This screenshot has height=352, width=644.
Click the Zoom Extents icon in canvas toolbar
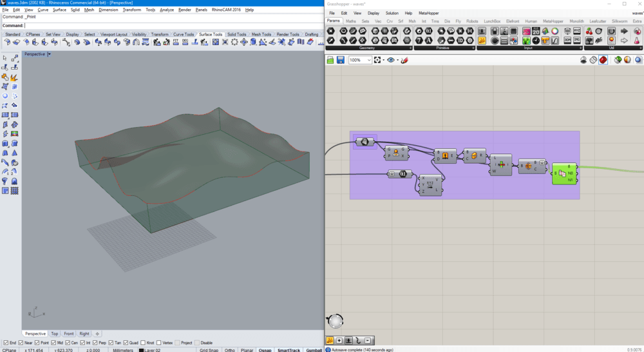click(x=378, y=60)
